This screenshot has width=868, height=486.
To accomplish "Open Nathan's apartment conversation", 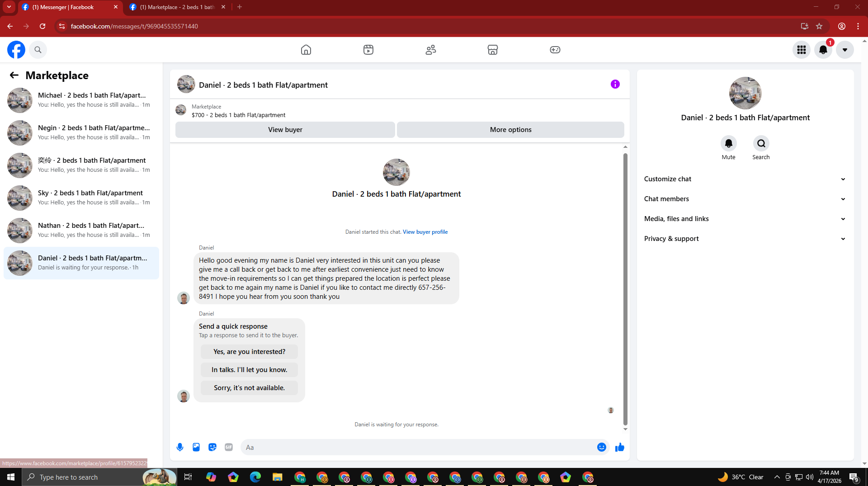I will 81,231.
